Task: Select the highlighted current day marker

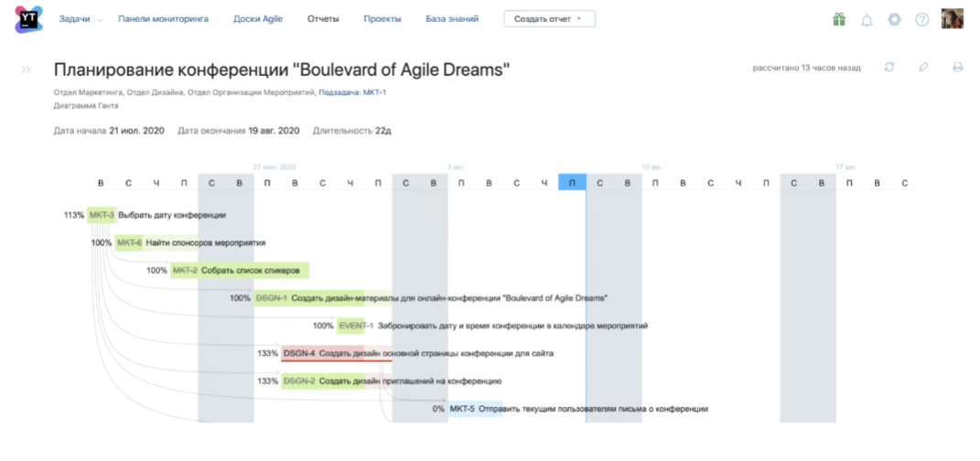Action: click(x=572, y=183)
